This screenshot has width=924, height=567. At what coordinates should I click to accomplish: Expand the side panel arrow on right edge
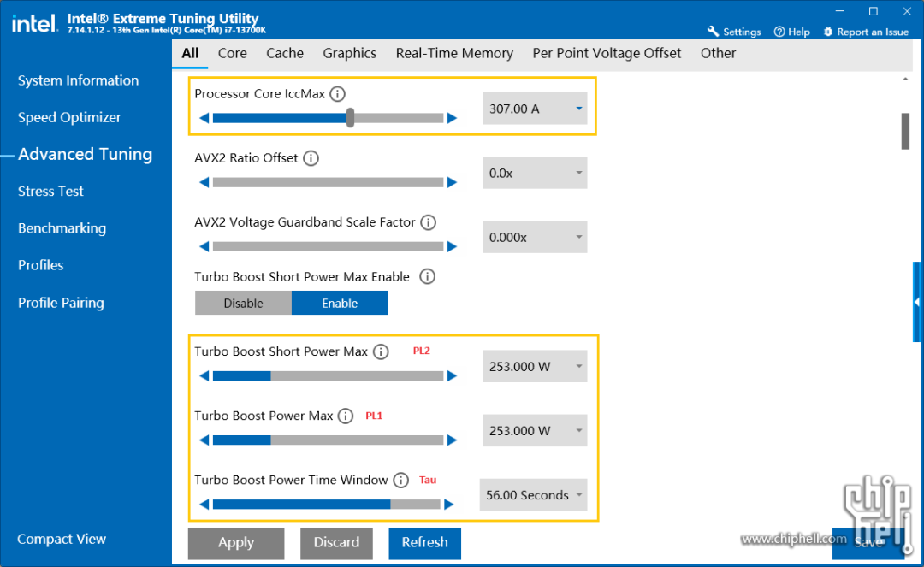coord(917,302)
